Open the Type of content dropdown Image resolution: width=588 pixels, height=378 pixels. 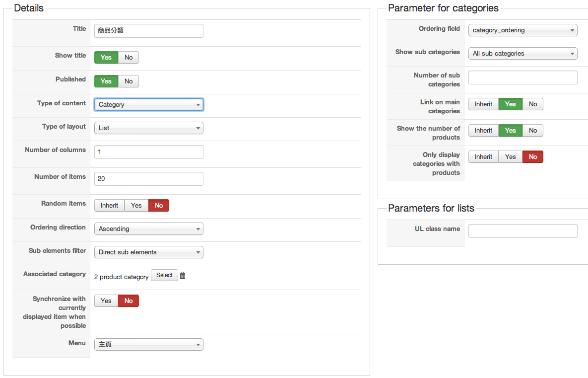[x=149, y=105]
